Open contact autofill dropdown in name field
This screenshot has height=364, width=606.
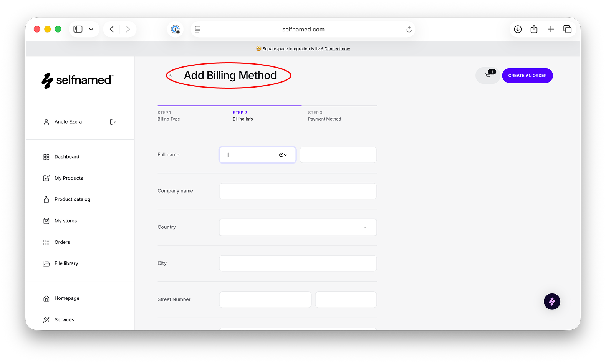(x=283, y=155)
